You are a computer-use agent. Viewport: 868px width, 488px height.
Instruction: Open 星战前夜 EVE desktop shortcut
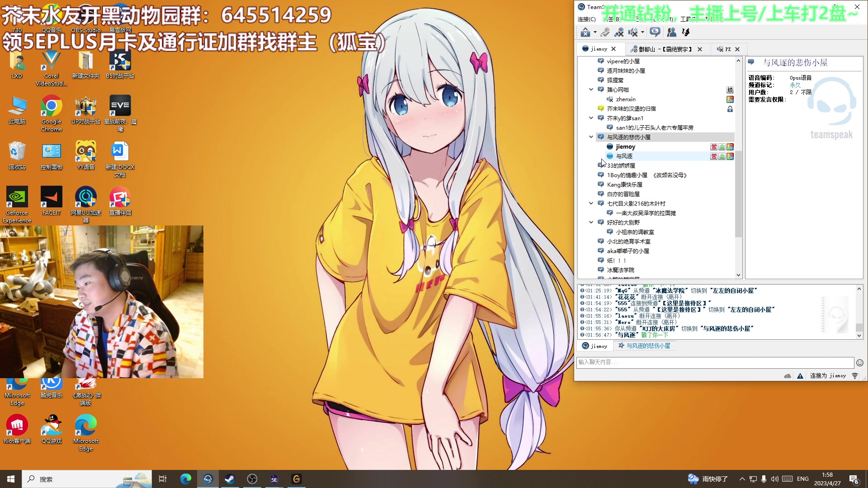coord(120,113)
